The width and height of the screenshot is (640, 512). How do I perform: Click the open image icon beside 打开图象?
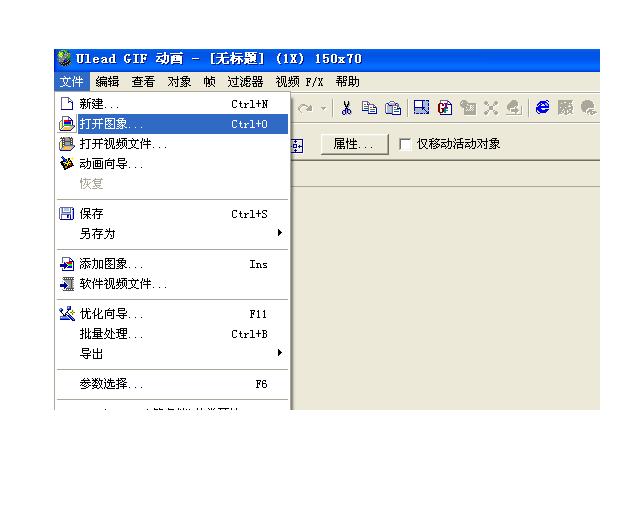[67, 124]
